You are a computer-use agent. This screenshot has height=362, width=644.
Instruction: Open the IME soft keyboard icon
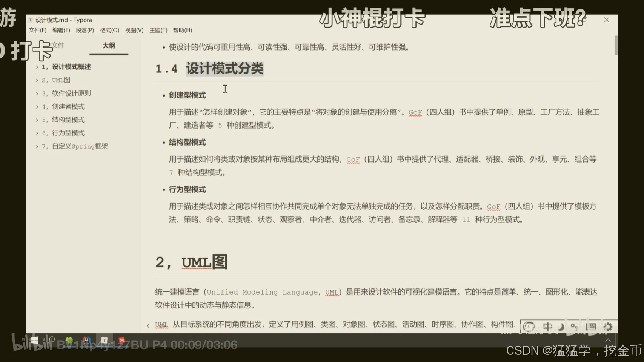591,327
